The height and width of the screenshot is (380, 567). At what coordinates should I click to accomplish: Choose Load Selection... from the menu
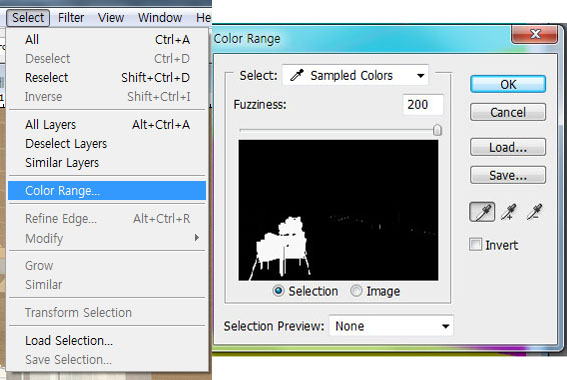click(x=69, y=341)
